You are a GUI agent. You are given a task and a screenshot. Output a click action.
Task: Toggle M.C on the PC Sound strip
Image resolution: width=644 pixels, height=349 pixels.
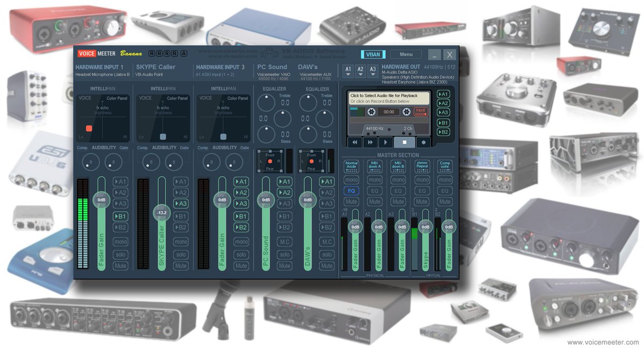[284, 242]
